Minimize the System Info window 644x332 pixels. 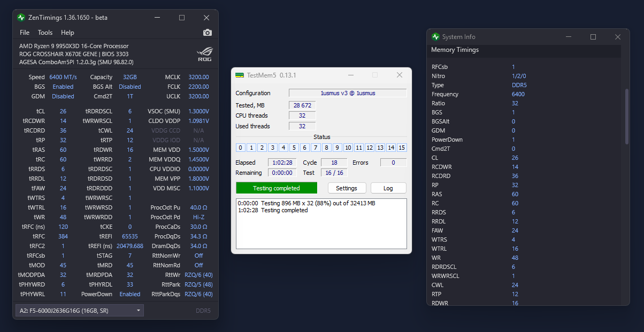tap(569, 37)
